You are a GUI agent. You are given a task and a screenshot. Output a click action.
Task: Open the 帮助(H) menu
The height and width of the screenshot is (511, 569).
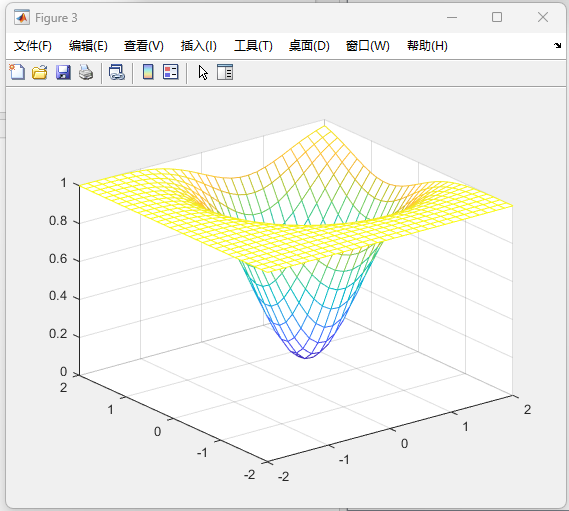(427, 46)
